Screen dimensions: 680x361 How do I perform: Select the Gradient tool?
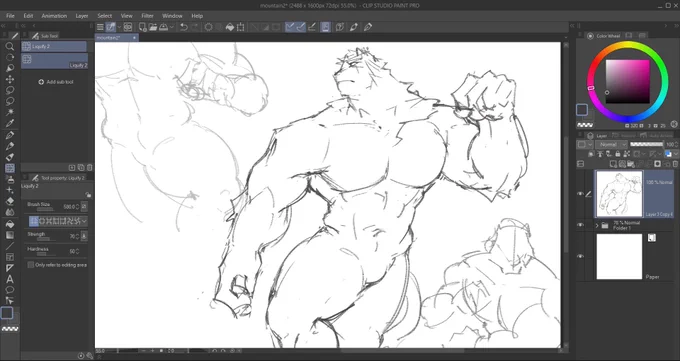point(10,235)
